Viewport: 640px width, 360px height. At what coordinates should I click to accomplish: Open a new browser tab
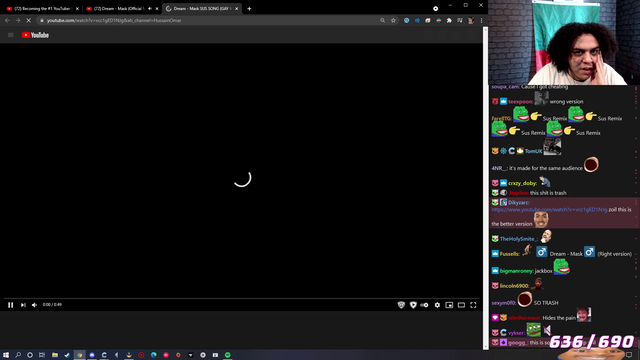pos(249,9)
